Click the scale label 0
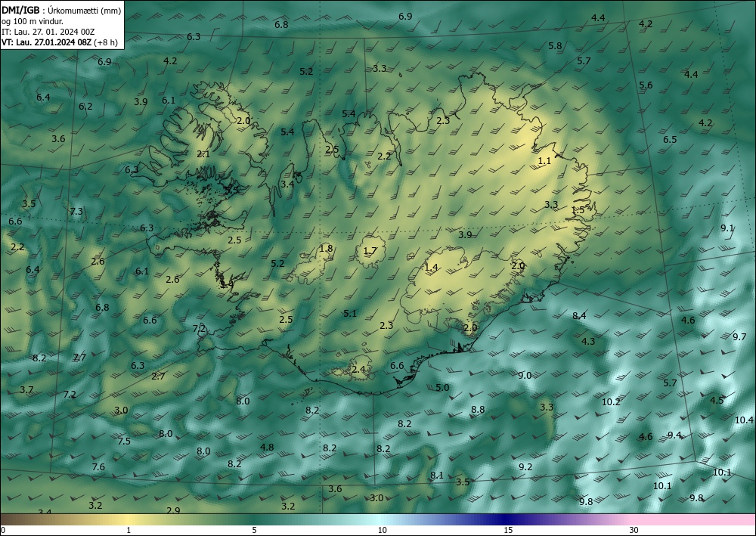The width and height of the screenshot is (756, 536). coord(3,531)
